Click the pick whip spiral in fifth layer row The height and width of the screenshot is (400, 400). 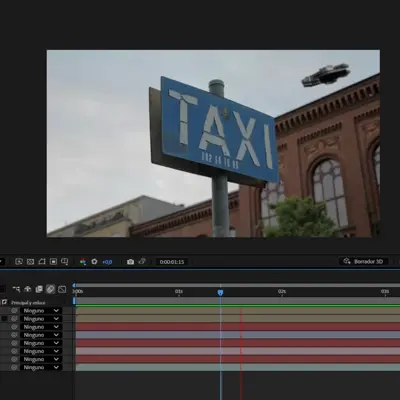14,343
